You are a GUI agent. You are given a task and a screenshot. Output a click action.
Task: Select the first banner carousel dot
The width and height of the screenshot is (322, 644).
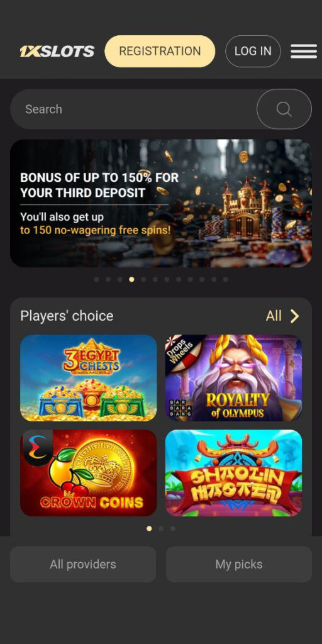click(x=96, y=279)
